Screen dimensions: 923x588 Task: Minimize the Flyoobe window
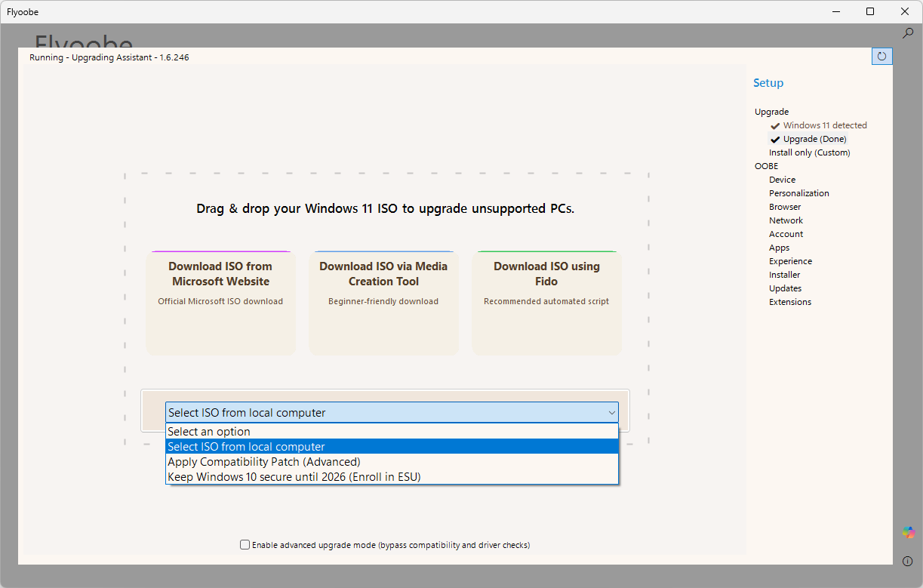coord(836,11)
